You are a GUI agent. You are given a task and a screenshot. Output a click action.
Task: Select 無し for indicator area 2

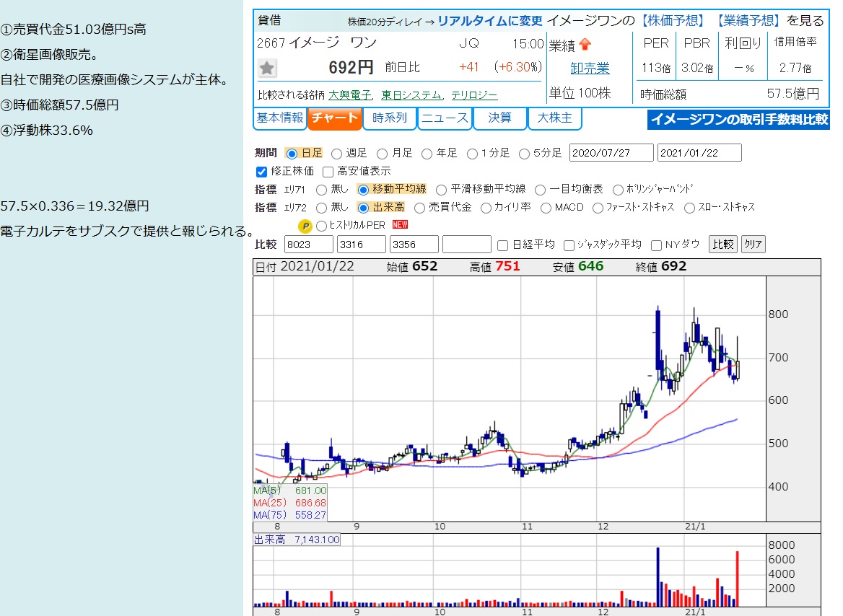pyautogui.click(x=321, y=208)
